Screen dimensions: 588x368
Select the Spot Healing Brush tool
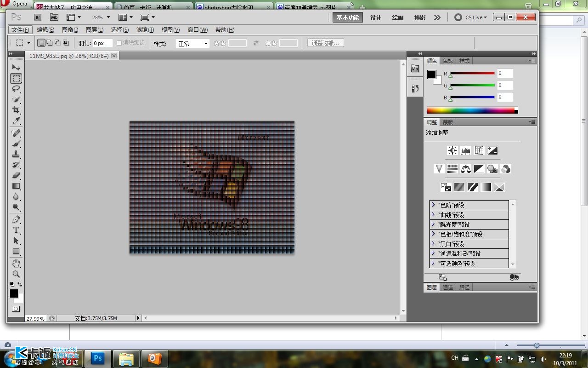tap(16, 133)
